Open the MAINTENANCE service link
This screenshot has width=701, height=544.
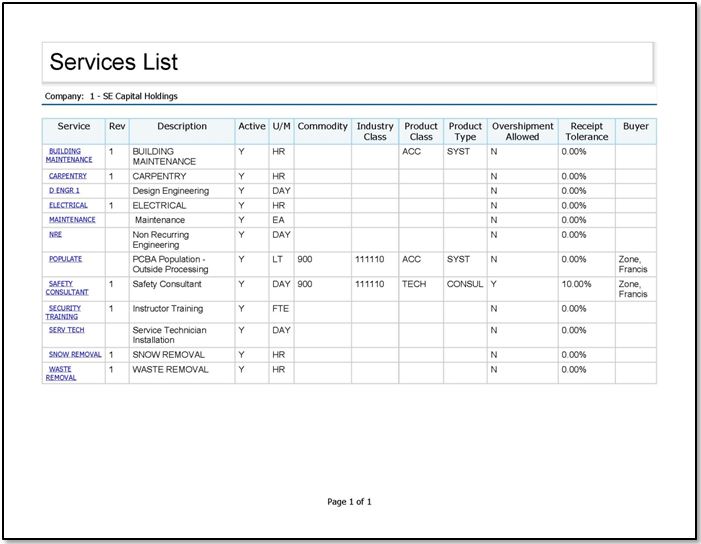(72, 220)
